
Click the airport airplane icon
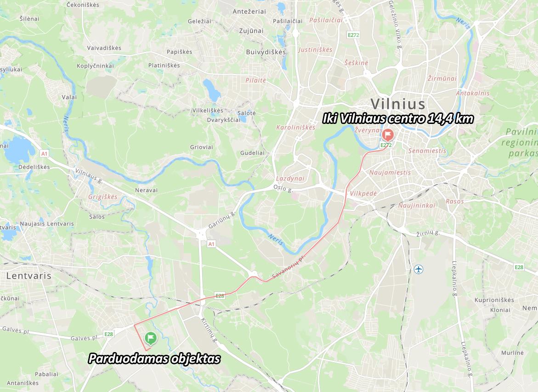418,269
